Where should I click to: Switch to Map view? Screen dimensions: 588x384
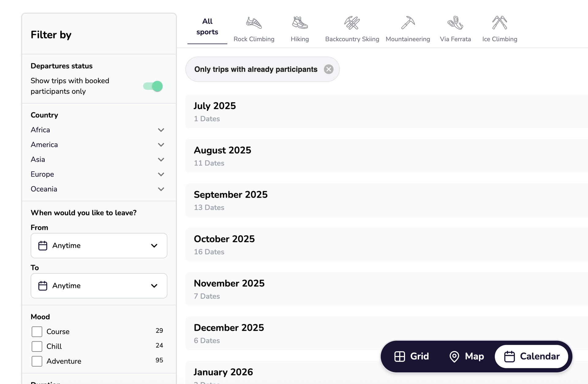466,356
